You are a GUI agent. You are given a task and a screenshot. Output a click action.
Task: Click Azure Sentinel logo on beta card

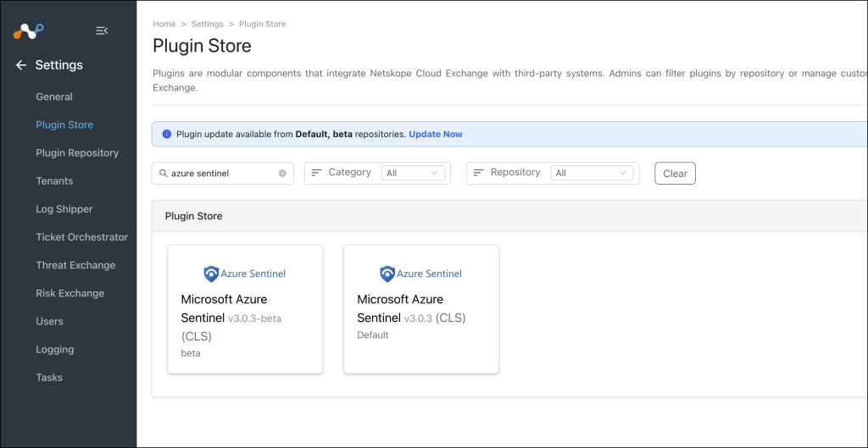245,274
